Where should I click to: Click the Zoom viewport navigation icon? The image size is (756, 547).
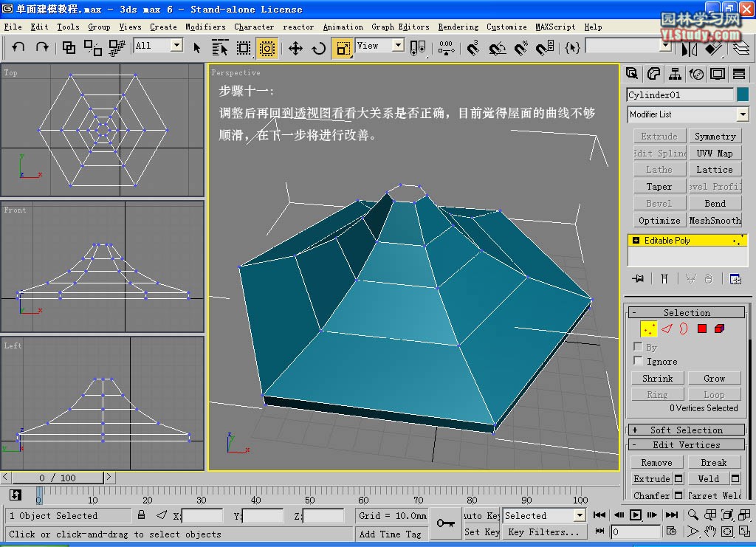click(x=693, y=515)
